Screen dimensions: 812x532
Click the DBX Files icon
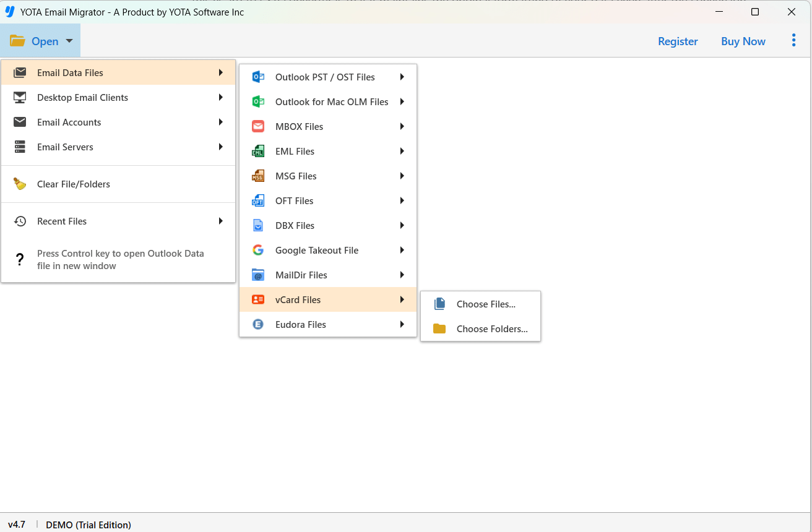[258, 226]
